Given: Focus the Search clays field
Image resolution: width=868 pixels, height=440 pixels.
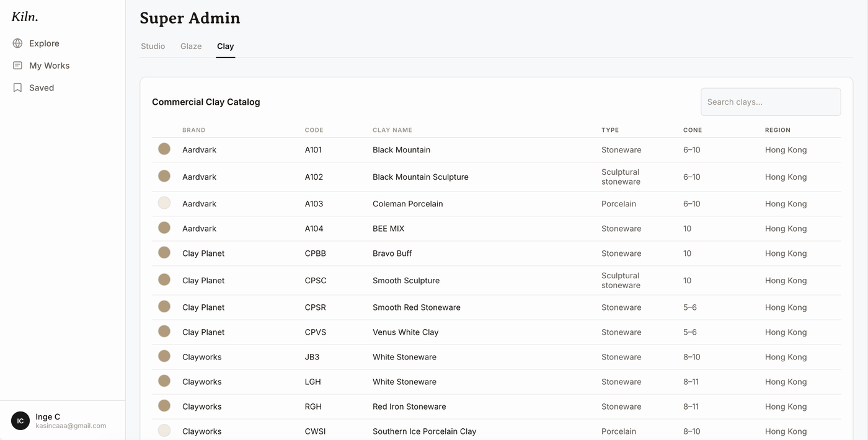Looking at the screenshot, I should coord(771,102).
